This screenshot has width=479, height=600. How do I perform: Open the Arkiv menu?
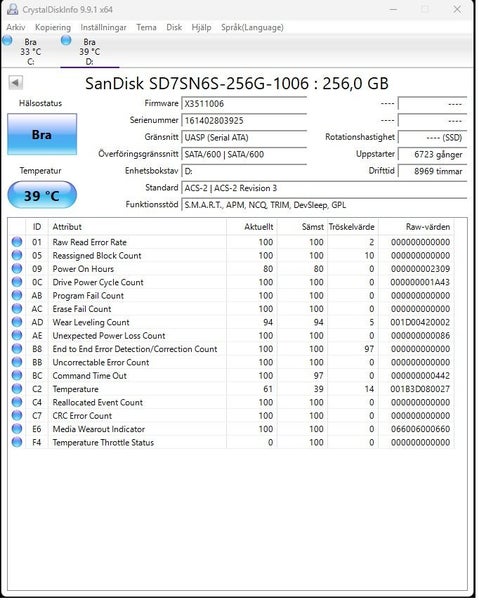(x=16, y=28)
